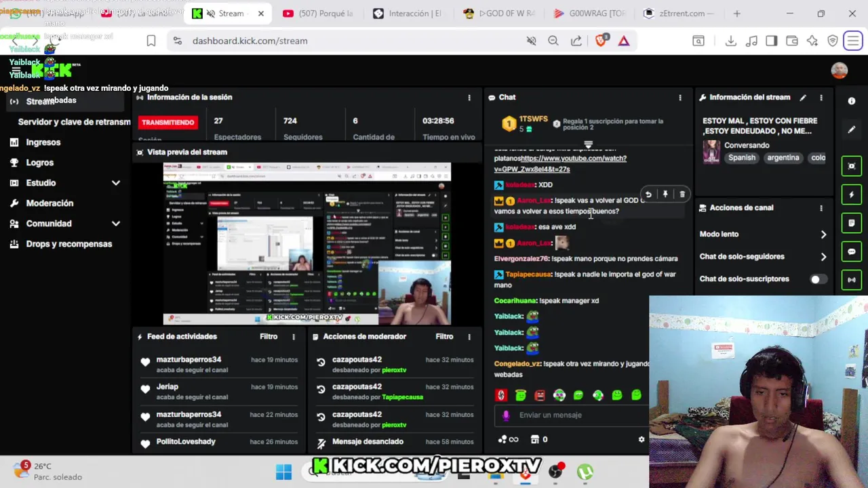This screenshot has width=868, height=488.
Task: Open Feed de actividades three-dot menu
Action: (x=294, y=337)
